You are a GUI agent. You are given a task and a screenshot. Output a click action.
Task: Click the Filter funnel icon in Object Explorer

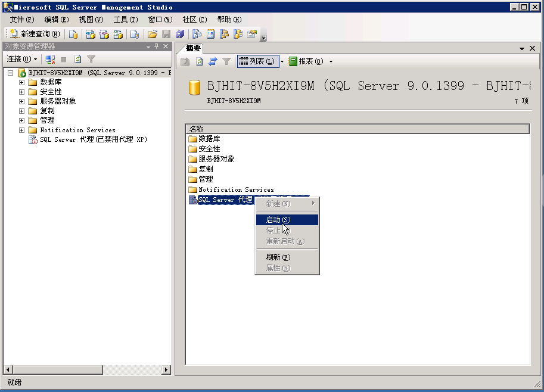(91, 60)
